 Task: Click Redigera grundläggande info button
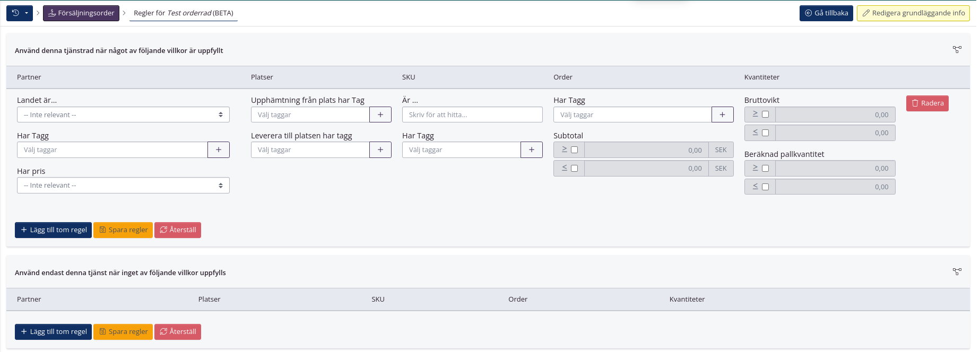[913, 13]
